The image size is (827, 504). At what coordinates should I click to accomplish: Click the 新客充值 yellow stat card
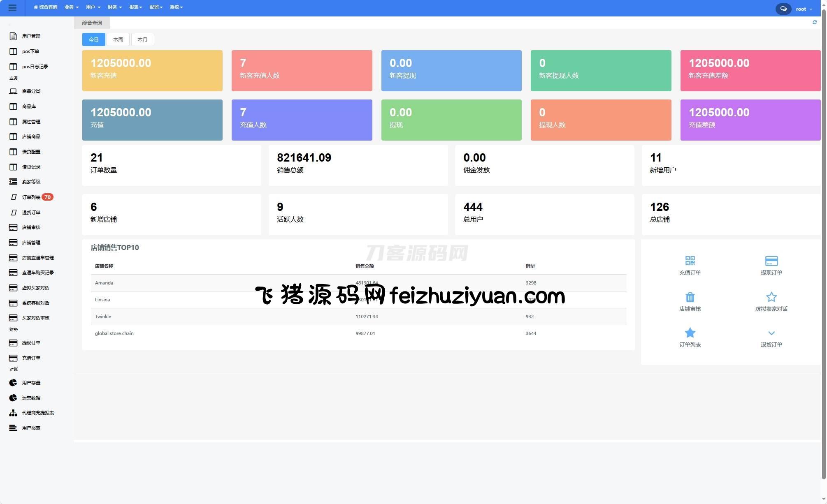(152, 71)
